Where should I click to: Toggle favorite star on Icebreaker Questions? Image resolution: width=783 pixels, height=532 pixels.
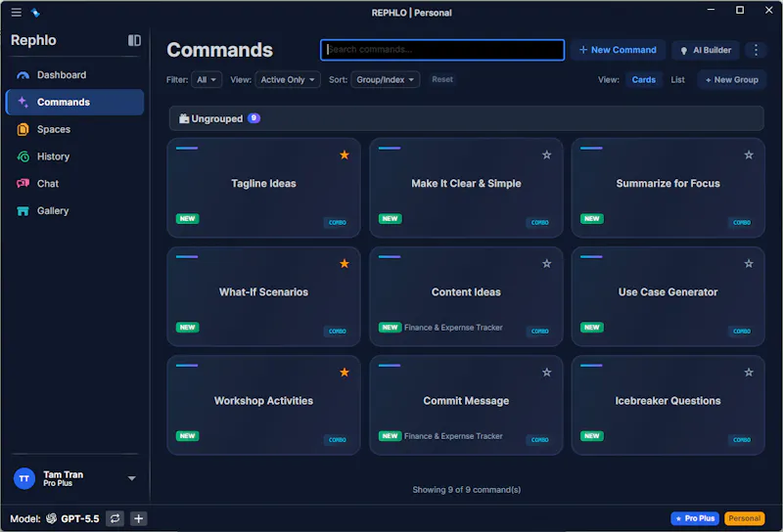tap(749, 373)
